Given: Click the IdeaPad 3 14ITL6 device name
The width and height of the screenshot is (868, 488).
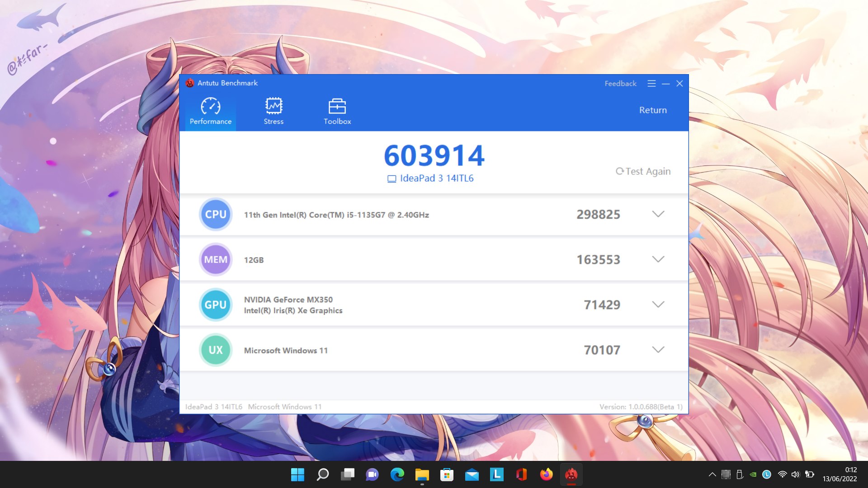Looking at the screenshot, I should click(x=437, y=178).
